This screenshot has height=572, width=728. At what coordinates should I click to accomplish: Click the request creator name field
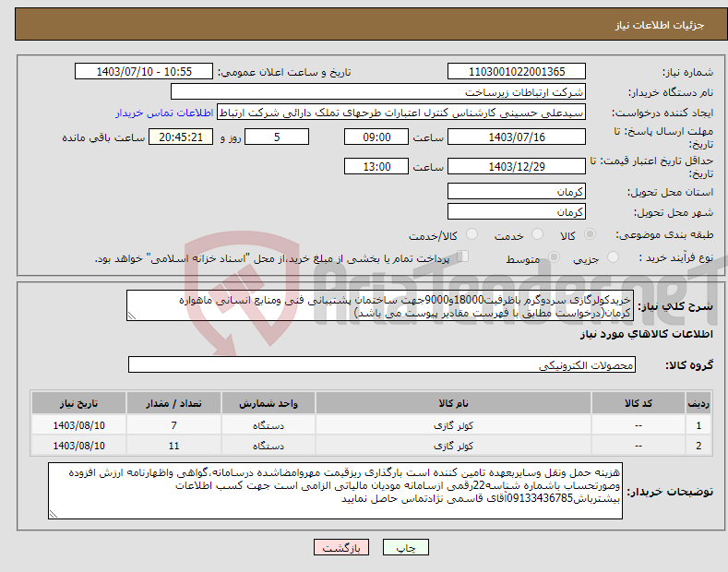pyautogui.click(x=401, y=113)
